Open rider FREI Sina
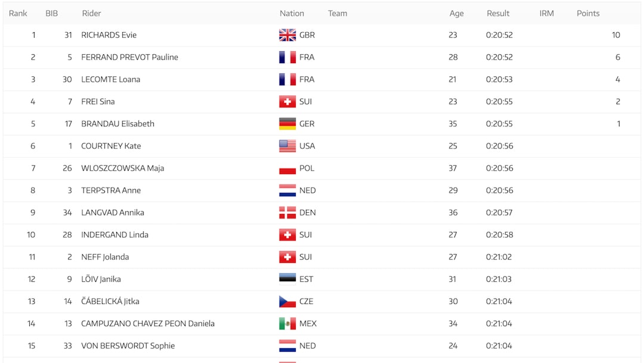 pos(98,102)
